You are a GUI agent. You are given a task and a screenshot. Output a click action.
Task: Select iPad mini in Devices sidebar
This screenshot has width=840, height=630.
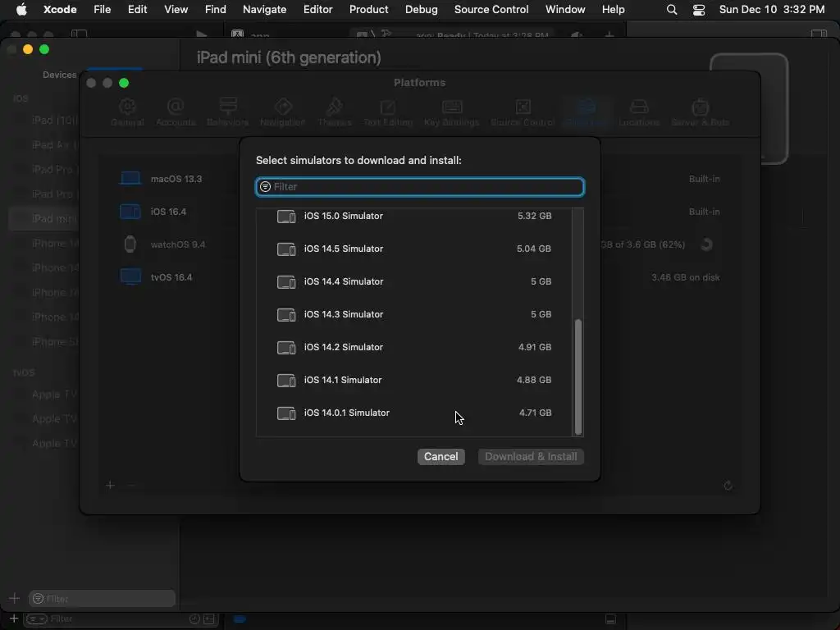pos(46,218)
